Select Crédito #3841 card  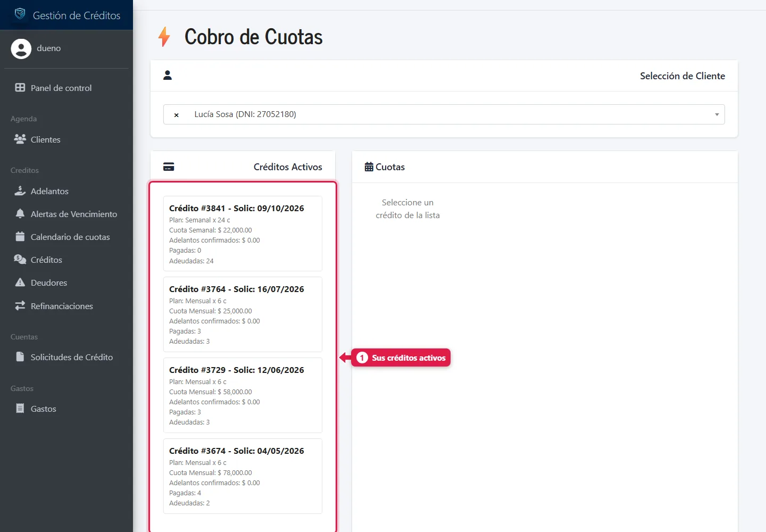pyautogui.click(x=243, y=234)
